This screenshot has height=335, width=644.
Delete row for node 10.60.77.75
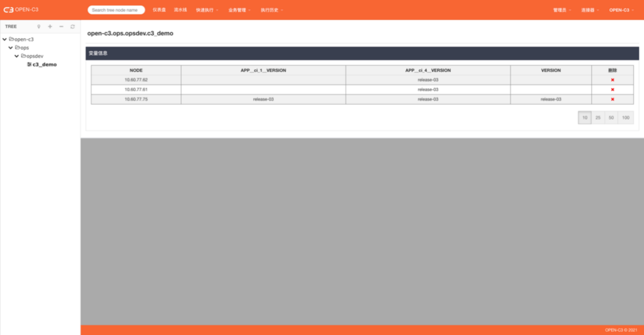click(613, 99)
